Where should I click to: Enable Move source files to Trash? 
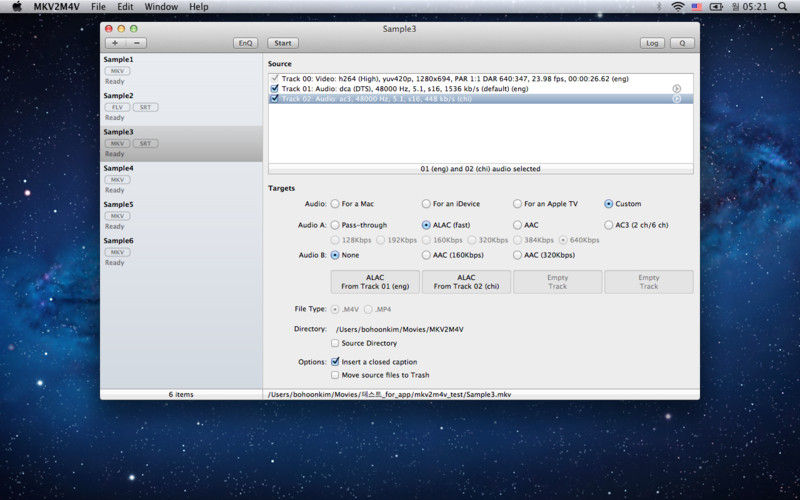coord(335,375)
